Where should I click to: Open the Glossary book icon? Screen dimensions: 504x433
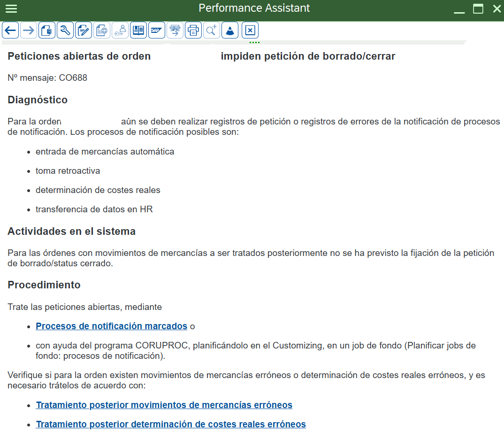[x=138, y=31]
